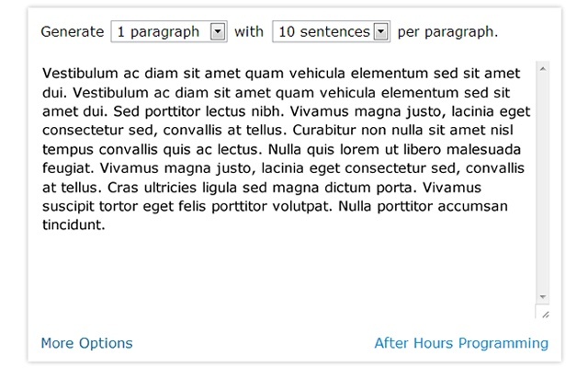Click the arrow button beside "10 sentences"
This screenshot has height=368, width=588.
point(381,31)
